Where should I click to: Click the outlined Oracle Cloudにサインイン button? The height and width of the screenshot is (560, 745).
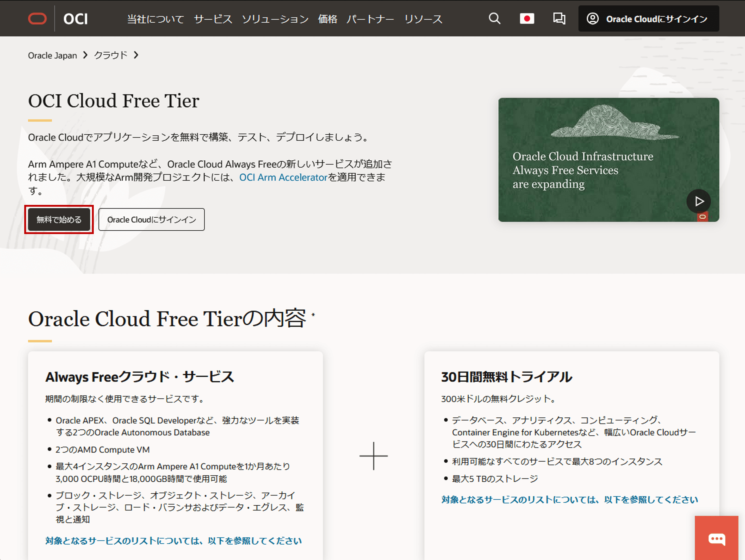[152, 219]
